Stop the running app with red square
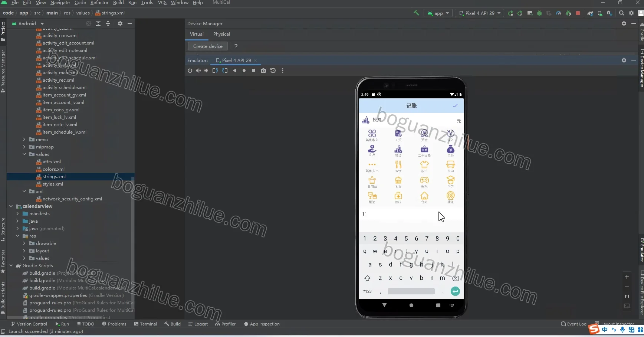Viewport: 644px width, 337px height. 578,13
